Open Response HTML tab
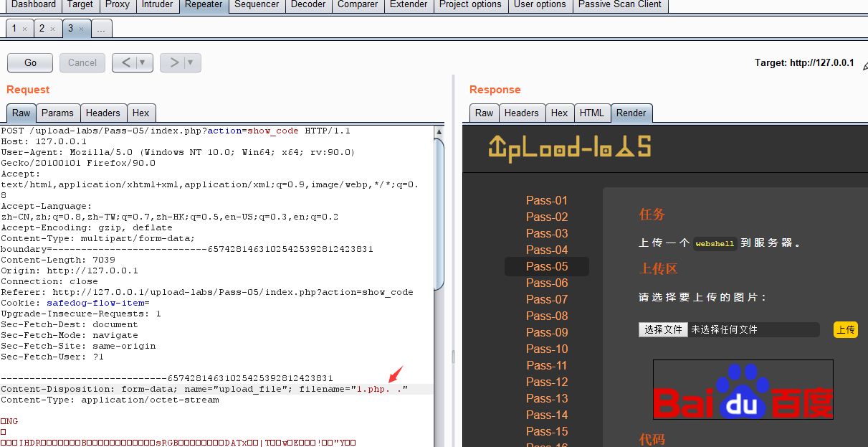 tap(592, 113)
